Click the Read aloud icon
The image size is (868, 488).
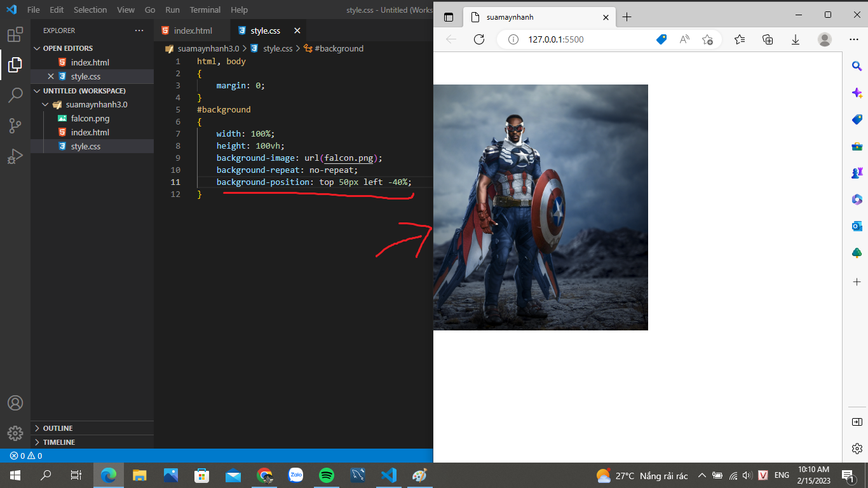684,39
